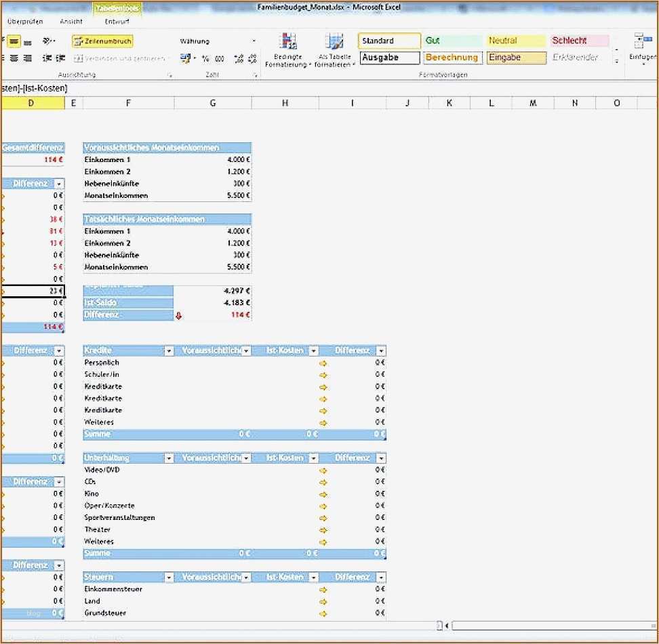The height and width of the screenshot is (644, 659).
Task: Center align text horizontally
Action: click(x=15, y=58)
